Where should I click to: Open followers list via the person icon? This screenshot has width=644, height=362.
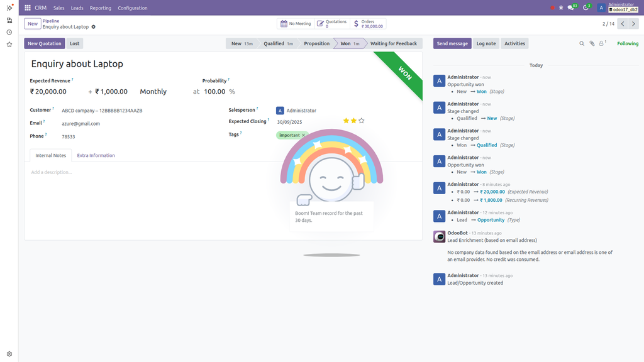click(601, 43)
